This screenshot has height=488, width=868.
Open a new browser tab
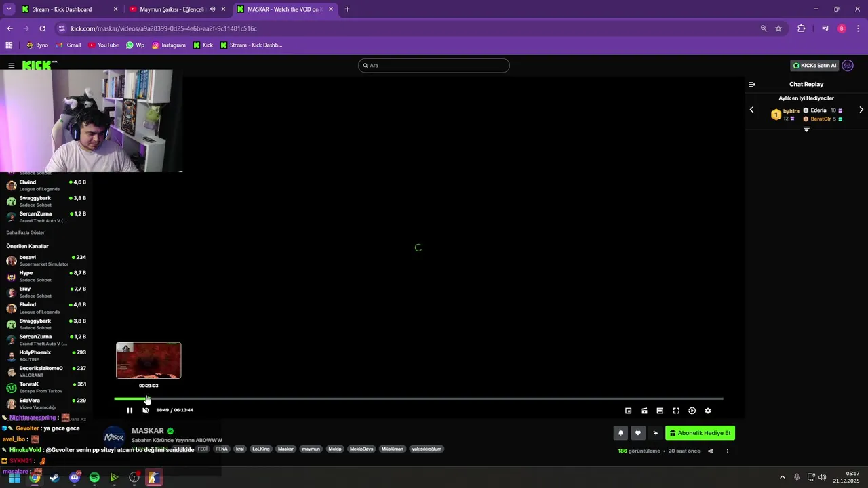tap(347, 9)
